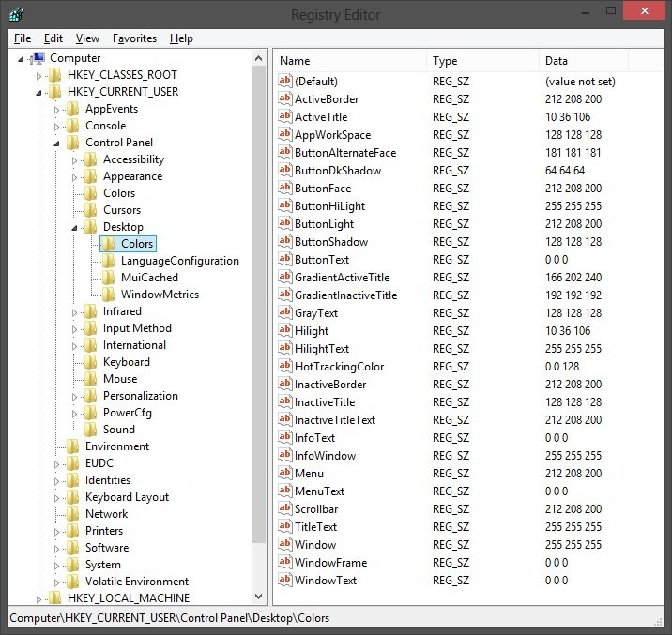Select the HilightText value name

[x=322, y=349]
